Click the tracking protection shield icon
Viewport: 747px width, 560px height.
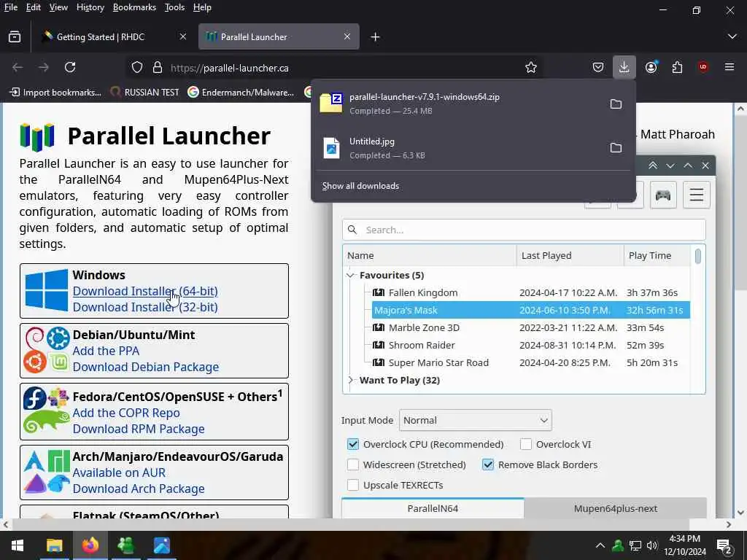pyautogui.click(x=137, y=68)
